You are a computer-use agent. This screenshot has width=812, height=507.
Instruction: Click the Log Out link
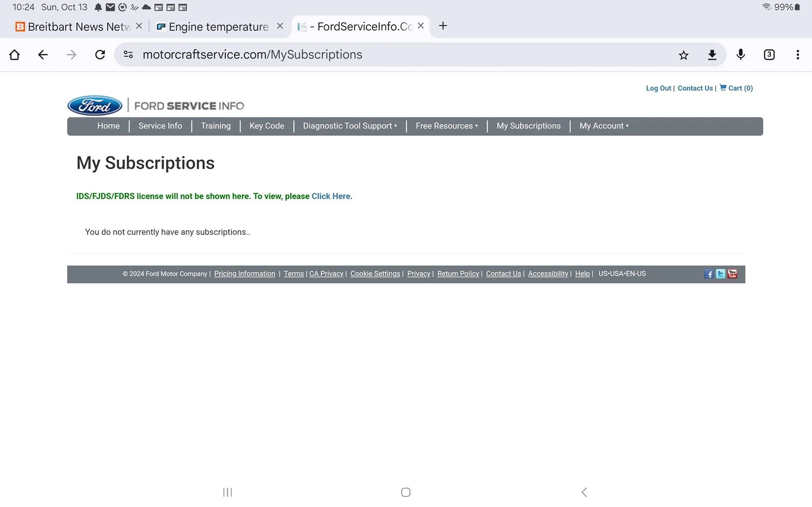tap(659, 88)
